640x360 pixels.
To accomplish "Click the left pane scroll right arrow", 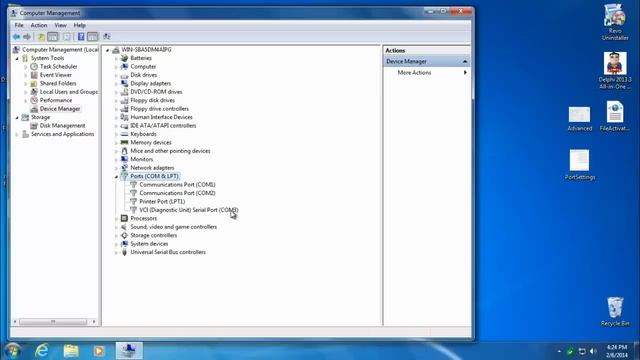I will [x=94, y=322].
